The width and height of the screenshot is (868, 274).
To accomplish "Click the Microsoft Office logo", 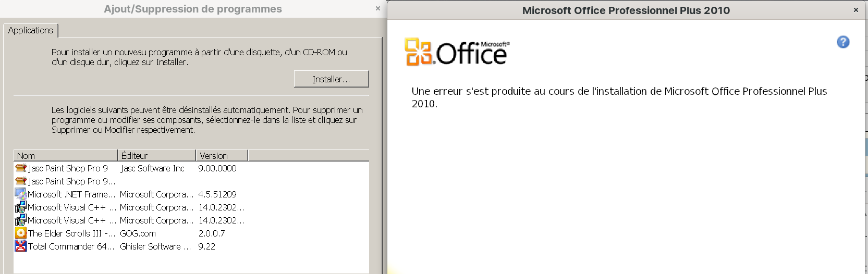I will [x=457, y=52].
